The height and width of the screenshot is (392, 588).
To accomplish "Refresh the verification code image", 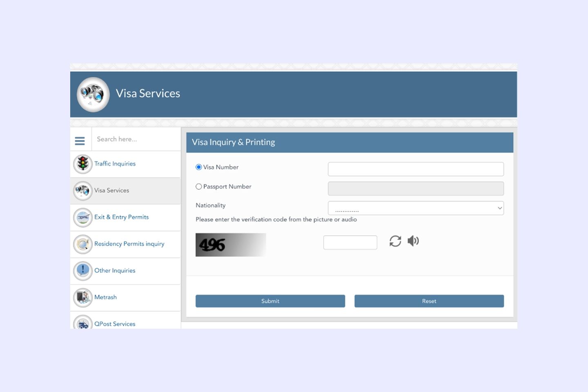I will coord(395,241).
